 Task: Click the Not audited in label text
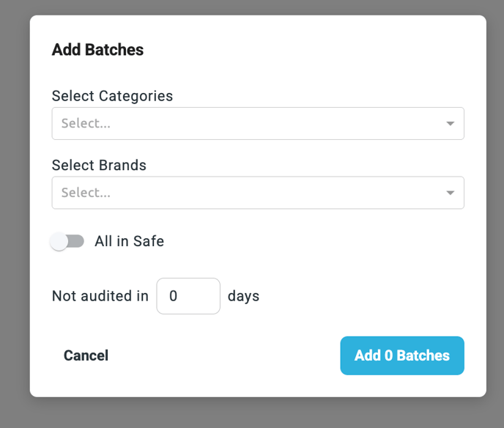tap(100, 296)
